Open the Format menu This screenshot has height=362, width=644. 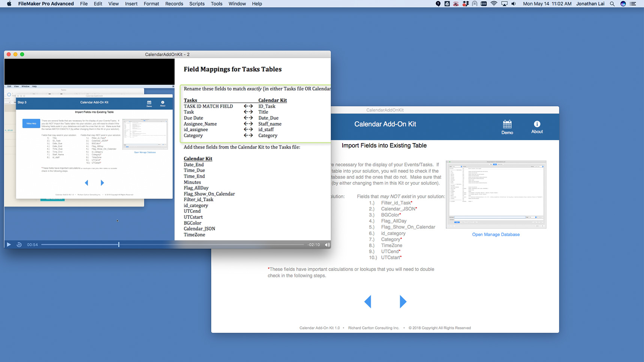(x=151, y=4)
